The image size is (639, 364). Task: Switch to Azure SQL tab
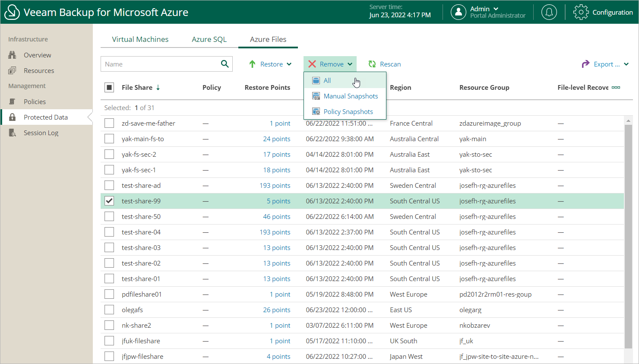(209, 39)
